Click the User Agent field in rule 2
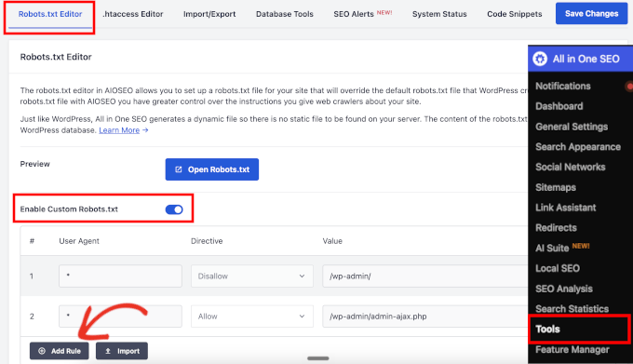This screenshot has height=364, width=633. click(x=120, y=317)
